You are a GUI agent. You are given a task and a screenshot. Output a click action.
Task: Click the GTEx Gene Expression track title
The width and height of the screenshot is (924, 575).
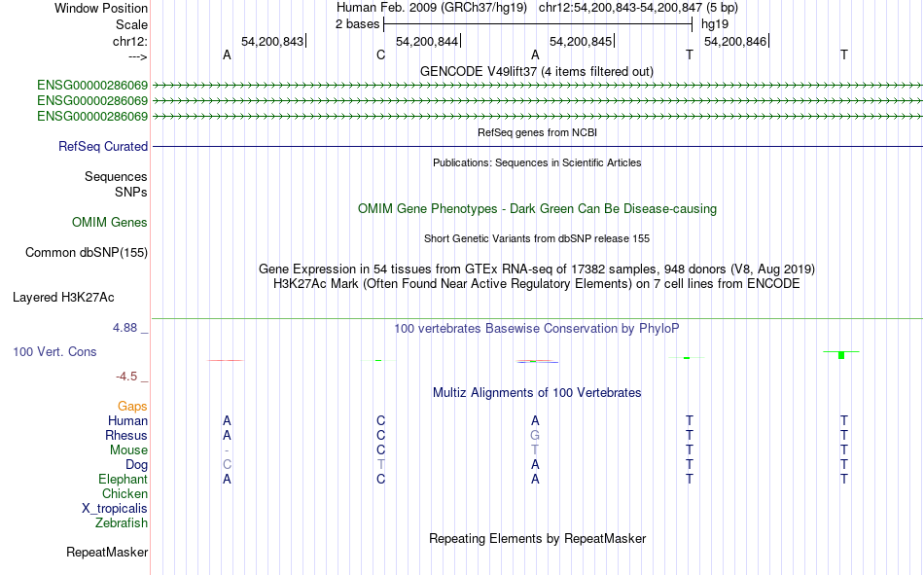[x=536, y=269]
